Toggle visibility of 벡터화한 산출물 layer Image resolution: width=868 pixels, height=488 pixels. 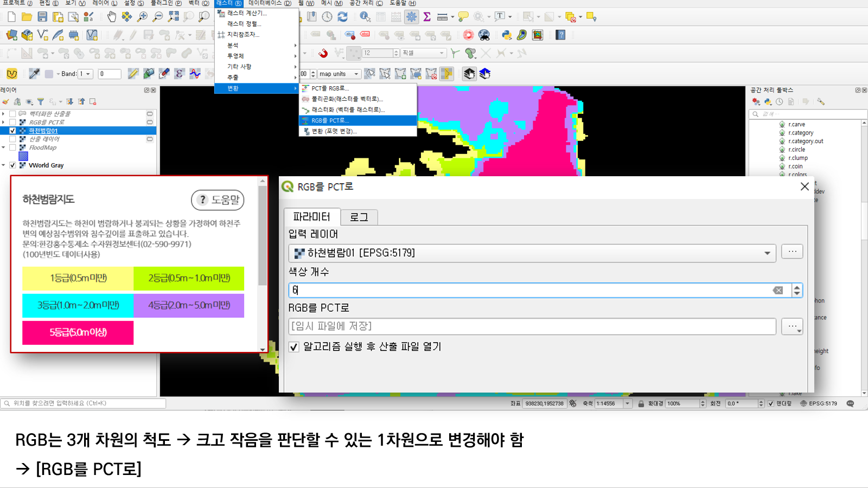[x=12, y=114]
